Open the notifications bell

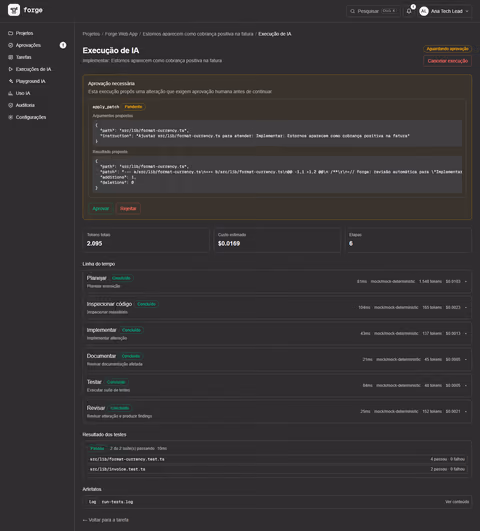[x=409, y=11]
